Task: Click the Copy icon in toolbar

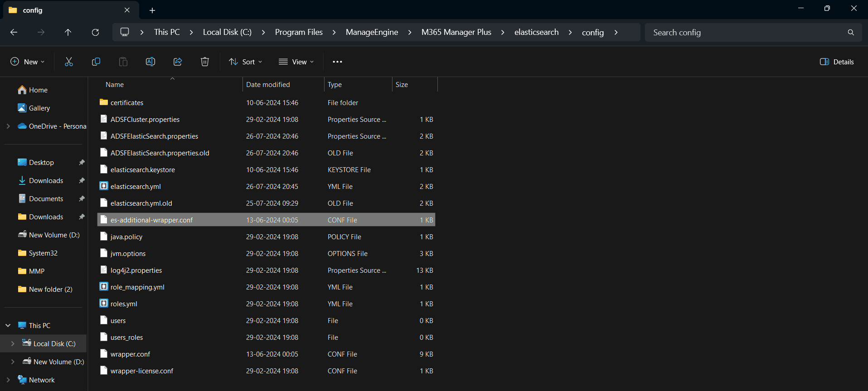Action: (96, 62)
